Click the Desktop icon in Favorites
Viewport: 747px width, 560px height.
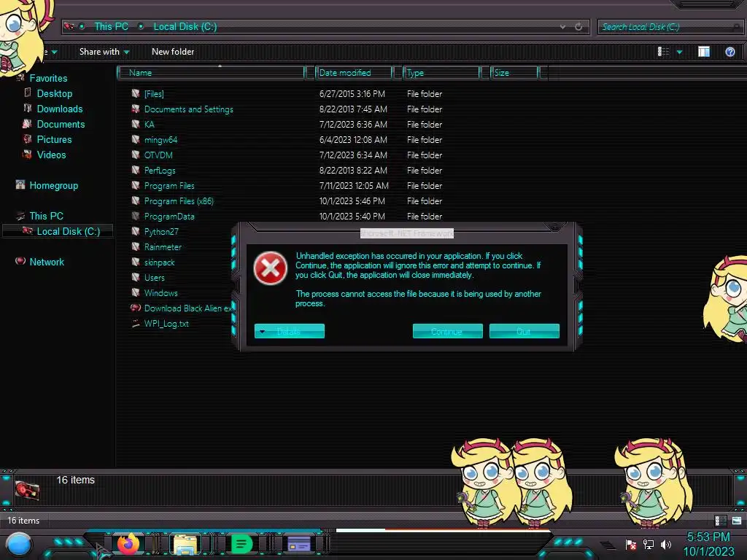click(x=28, y=93)
